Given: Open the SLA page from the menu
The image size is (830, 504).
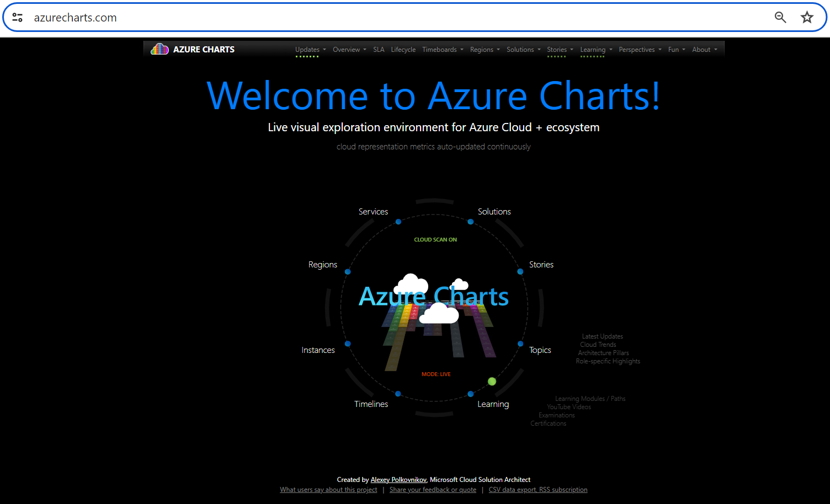Looking at the screenshot, I should (379, 49).
